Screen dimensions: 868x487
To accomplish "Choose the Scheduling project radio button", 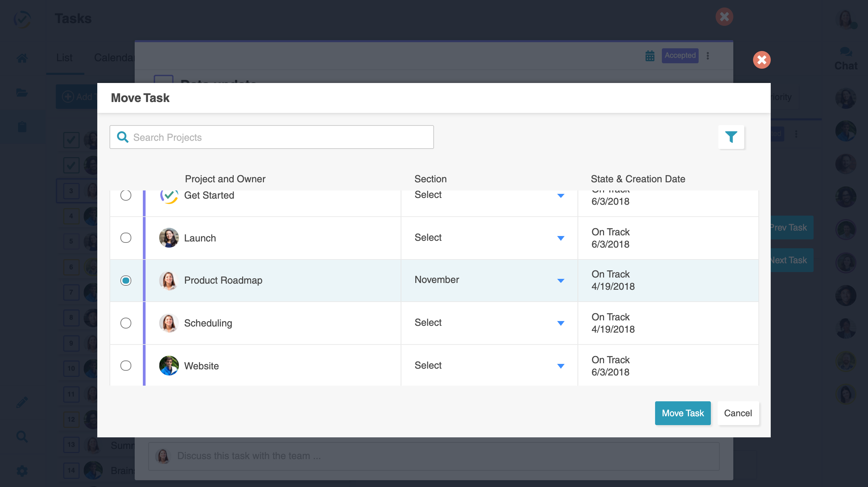I will point(126,323).
